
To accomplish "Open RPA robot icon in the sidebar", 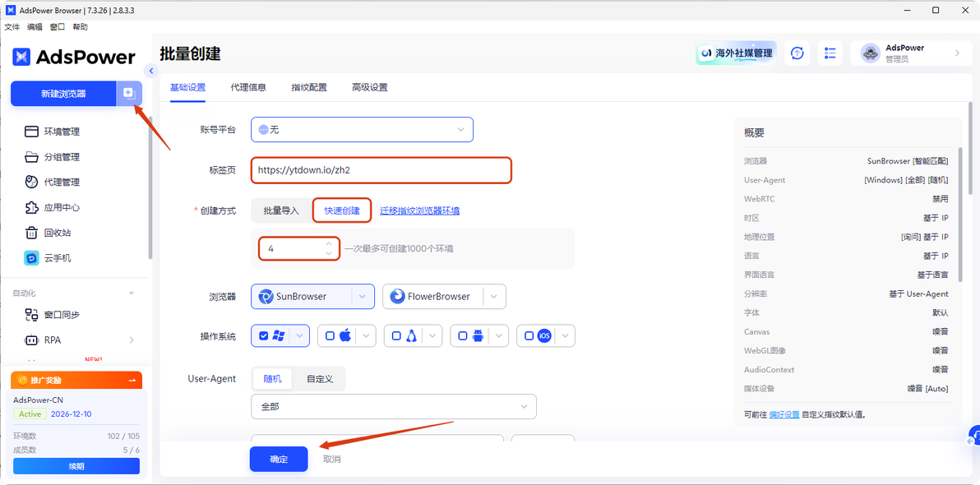I will pyautogui.click(x=31, y=340).
